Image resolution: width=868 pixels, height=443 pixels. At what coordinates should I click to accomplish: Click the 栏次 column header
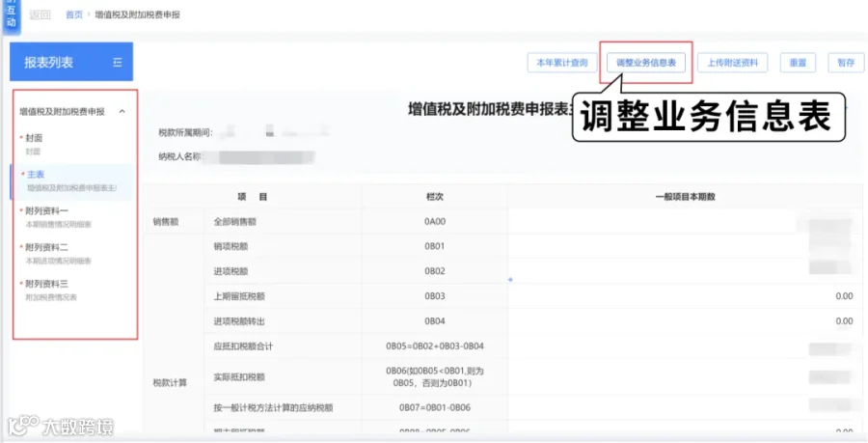tap(435, 197)
